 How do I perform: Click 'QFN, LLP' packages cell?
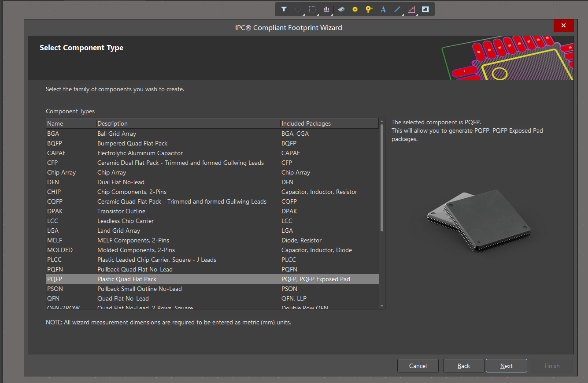click(294, 298)
